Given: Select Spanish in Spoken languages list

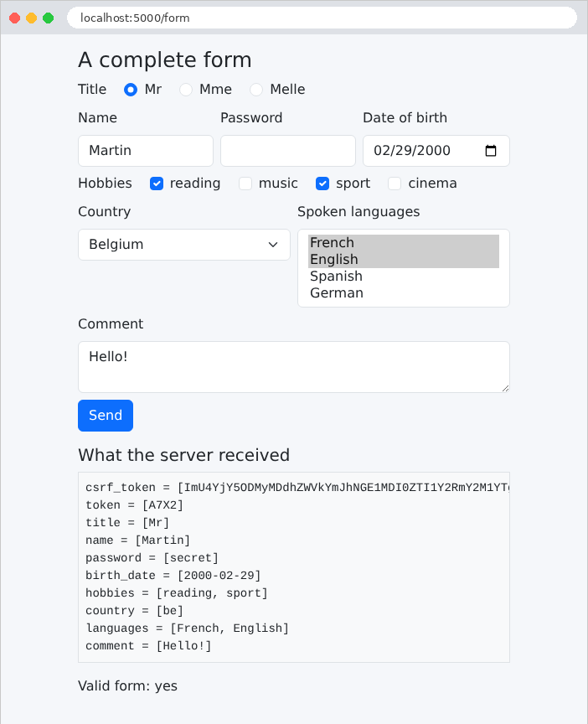Looking at the screenshot, I should click(404, 277).
